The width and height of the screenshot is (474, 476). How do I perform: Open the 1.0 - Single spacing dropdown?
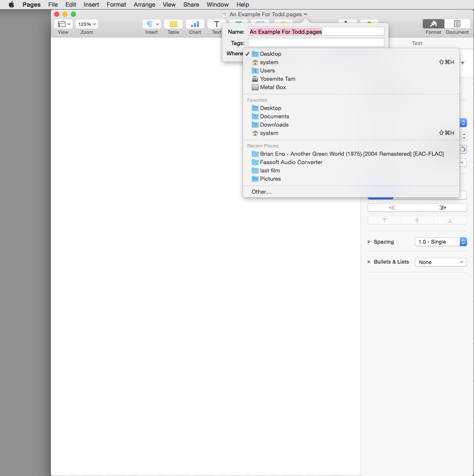(x=441, y=242)
